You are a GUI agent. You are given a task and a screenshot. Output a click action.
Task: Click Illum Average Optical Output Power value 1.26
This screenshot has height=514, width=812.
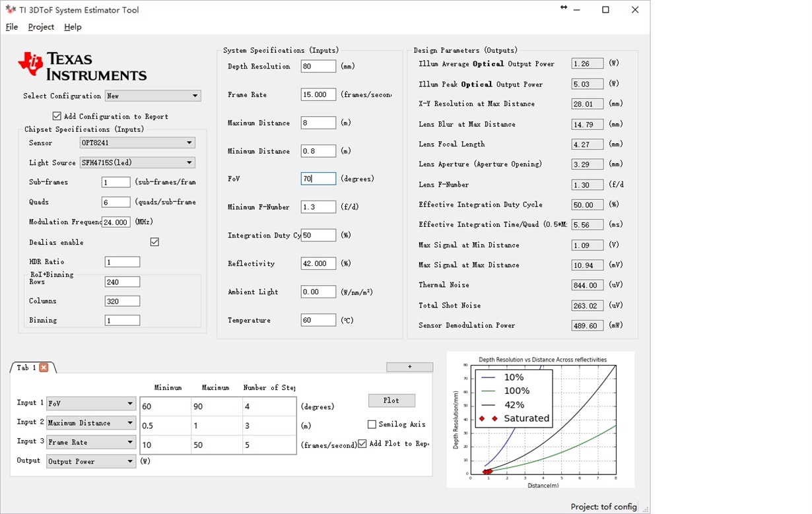pos(588,63)
